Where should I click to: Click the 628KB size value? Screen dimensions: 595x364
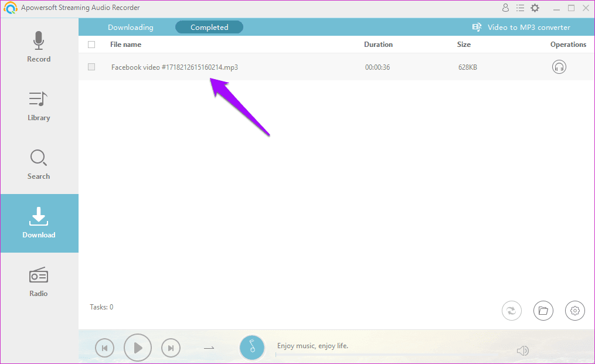pyautogui.click(x=468, y=67)
